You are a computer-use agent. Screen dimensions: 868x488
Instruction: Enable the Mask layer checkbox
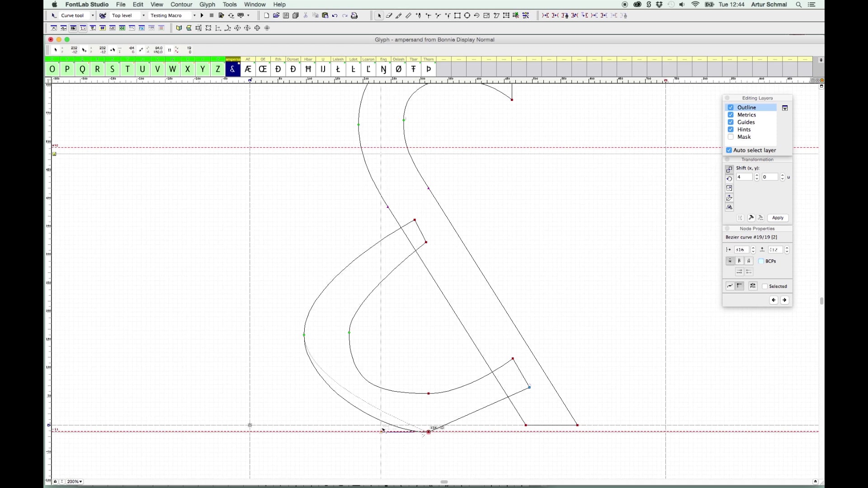(x=731, y=137)
